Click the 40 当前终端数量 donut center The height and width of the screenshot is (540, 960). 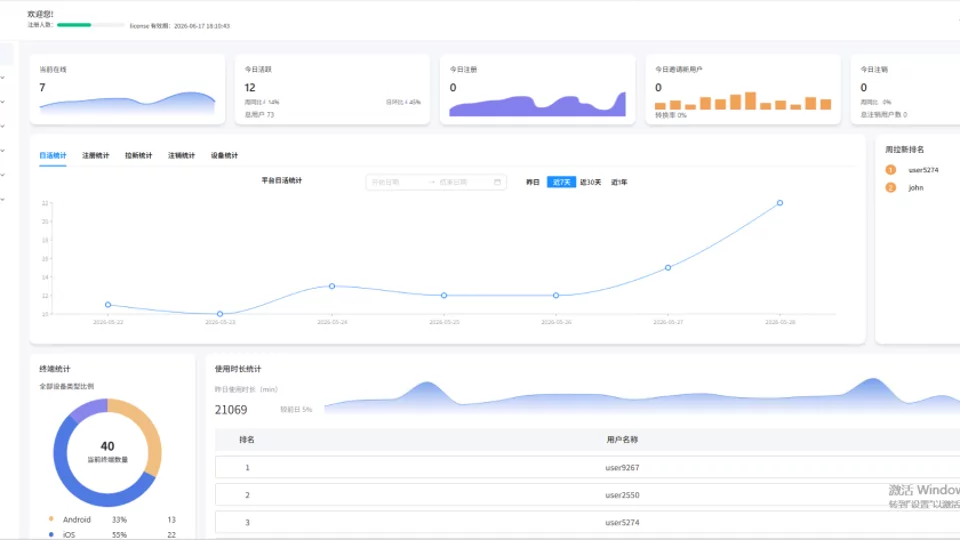pos(108,451)
